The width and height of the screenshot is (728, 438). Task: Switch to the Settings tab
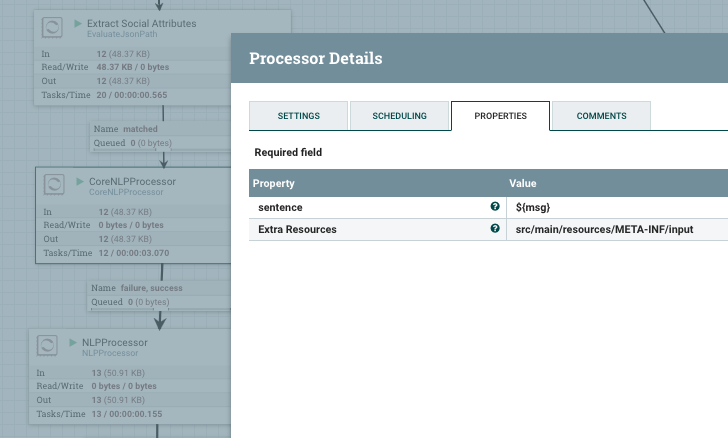298,116
